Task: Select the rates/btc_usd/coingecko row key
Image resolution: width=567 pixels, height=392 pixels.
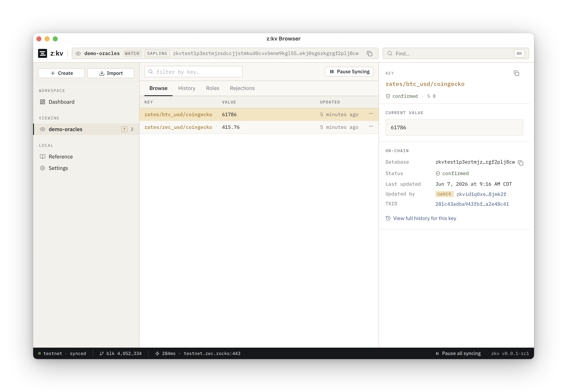Action: tap(178, 115)
